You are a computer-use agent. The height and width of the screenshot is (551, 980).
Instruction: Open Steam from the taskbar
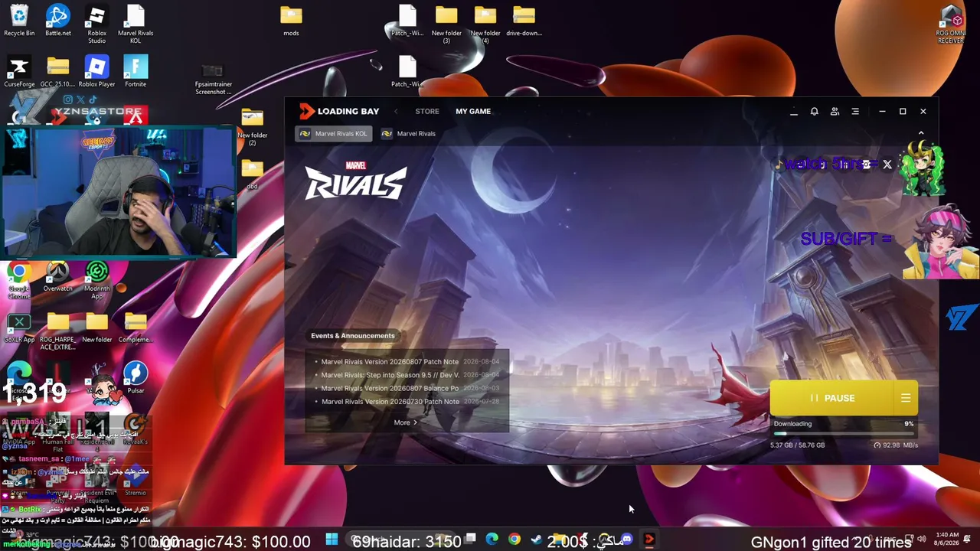coord(536,540)
